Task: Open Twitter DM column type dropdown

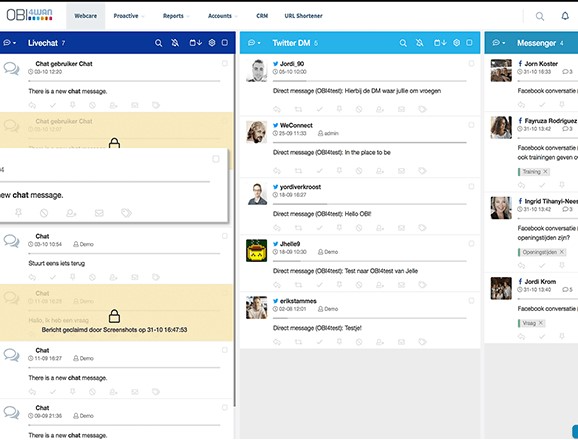Action: tap(254, 43)
